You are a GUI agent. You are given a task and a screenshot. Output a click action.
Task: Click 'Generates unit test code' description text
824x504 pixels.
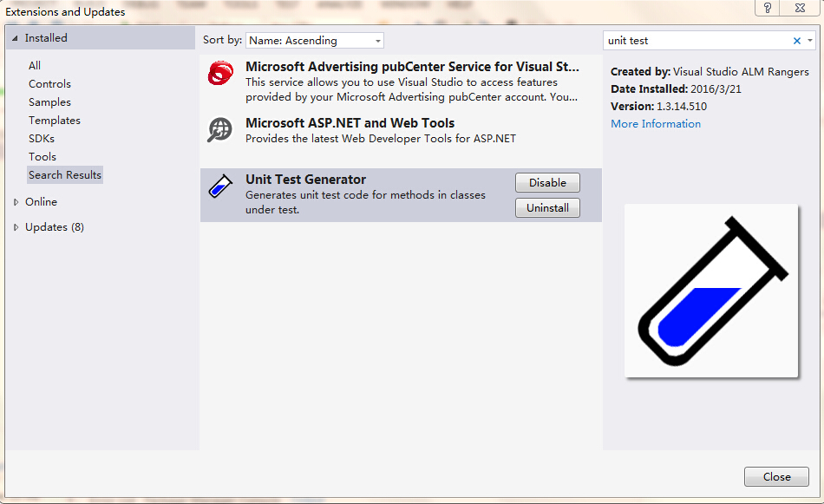tap(365, 202)
